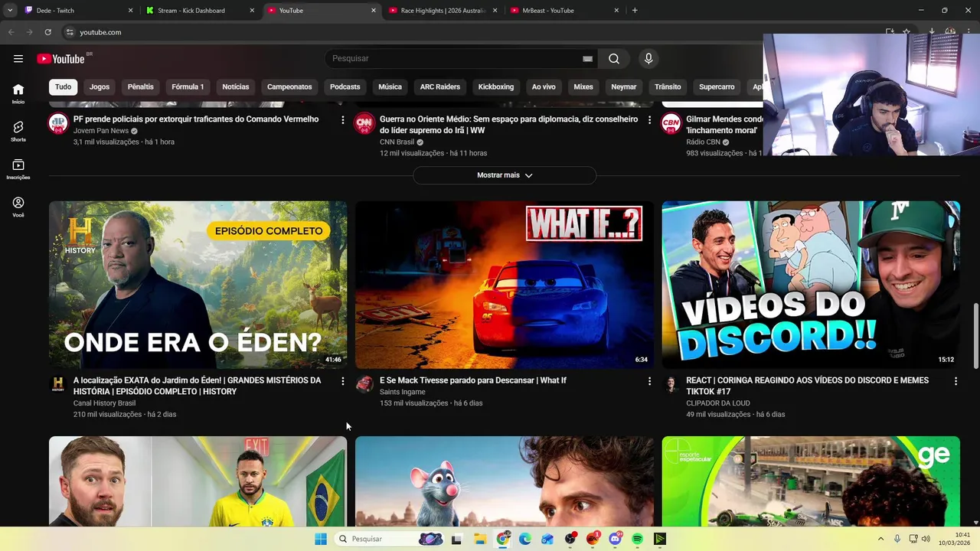
Task: Select the Ao vivo chip
Action: (x=544, y=87)
